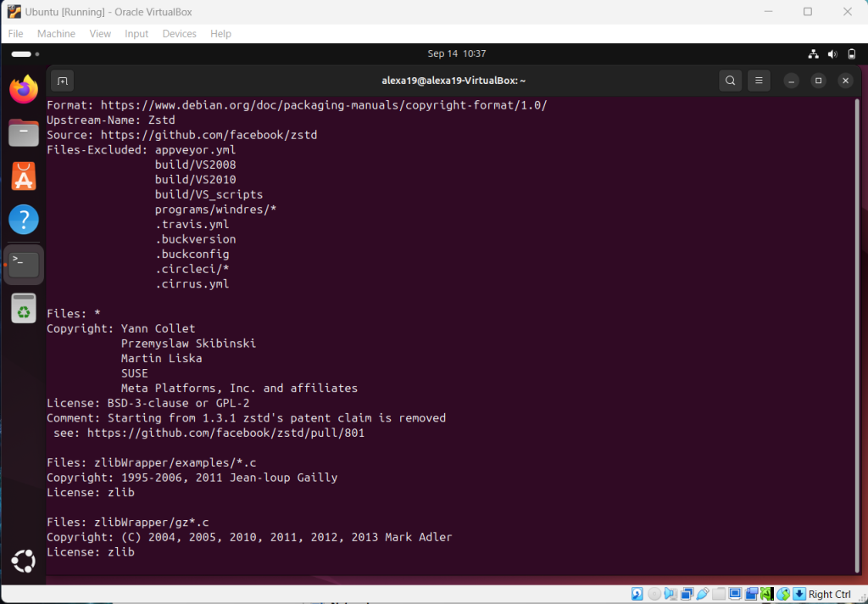Click the zstd pull/801 GitHub URL text
The height and width of the screenshot is (604, 868).
tap(225, 433)
